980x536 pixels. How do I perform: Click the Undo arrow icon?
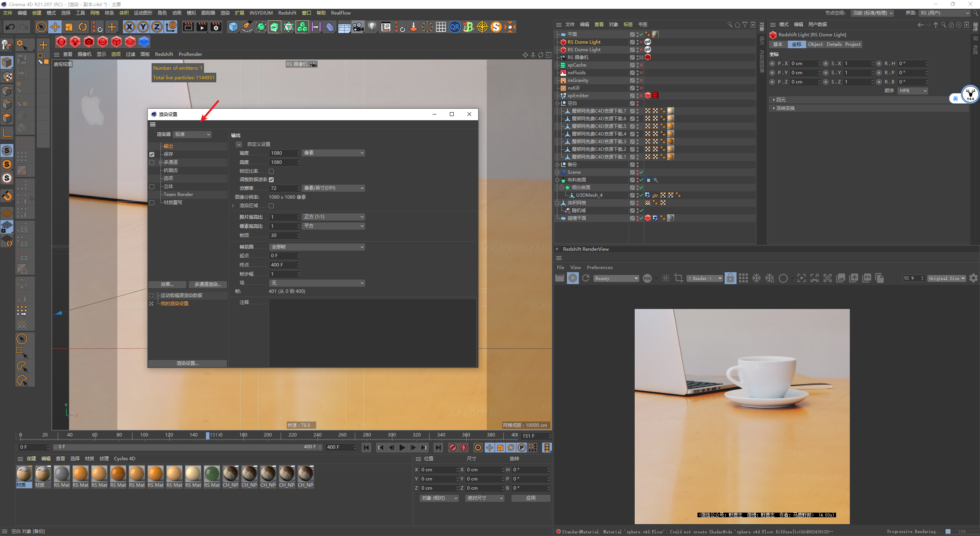coord(10,27)
